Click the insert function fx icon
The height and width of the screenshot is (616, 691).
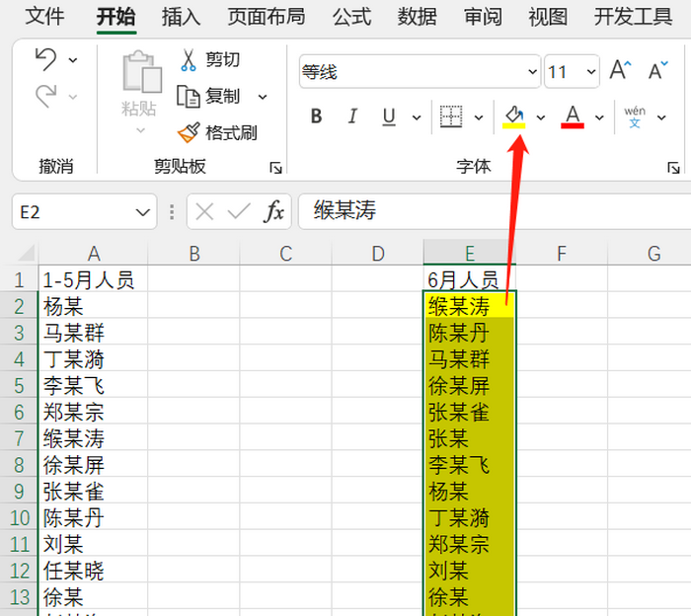pyautogui.click(x=275, y=211)
